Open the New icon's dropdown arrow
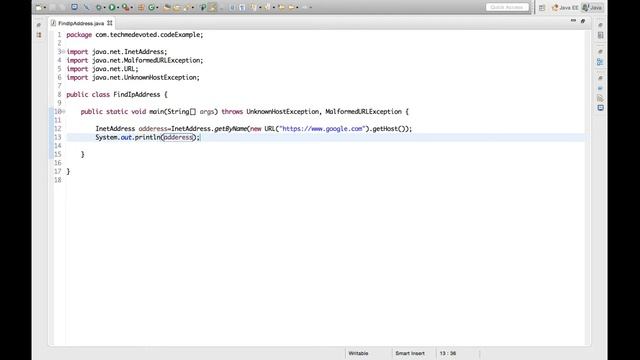640x360 pixels. tap(44, 7)
